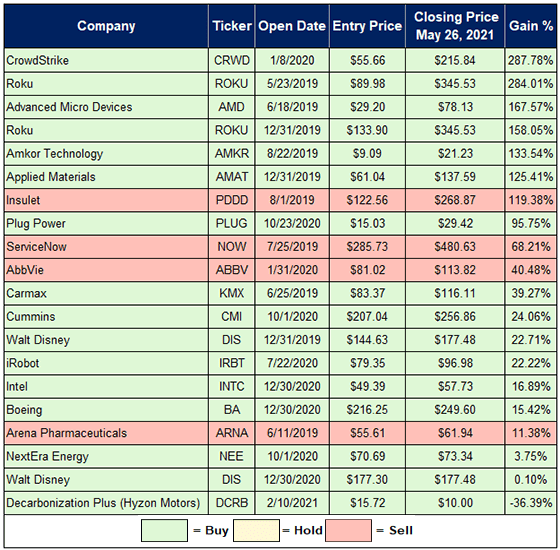Click the Cummins company cell

(106, 316)
